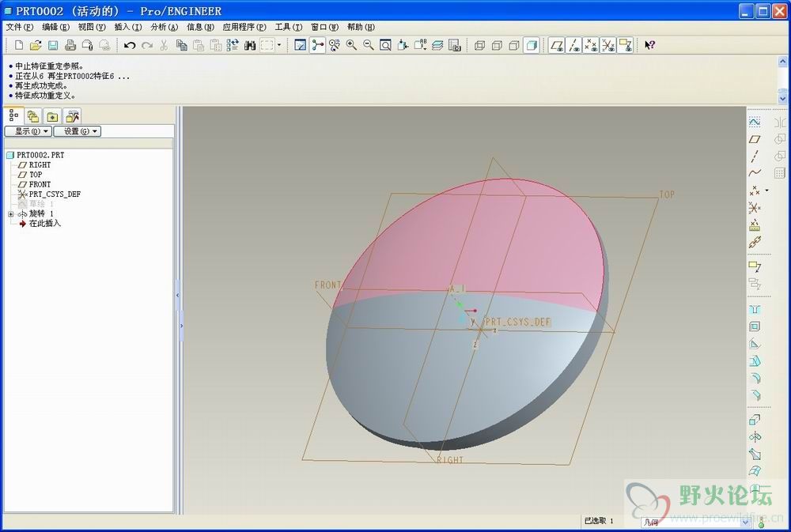The height and width of the screenshot is (532, 791).
Task: Undo the last operation
Action: [x=130, y=45]
